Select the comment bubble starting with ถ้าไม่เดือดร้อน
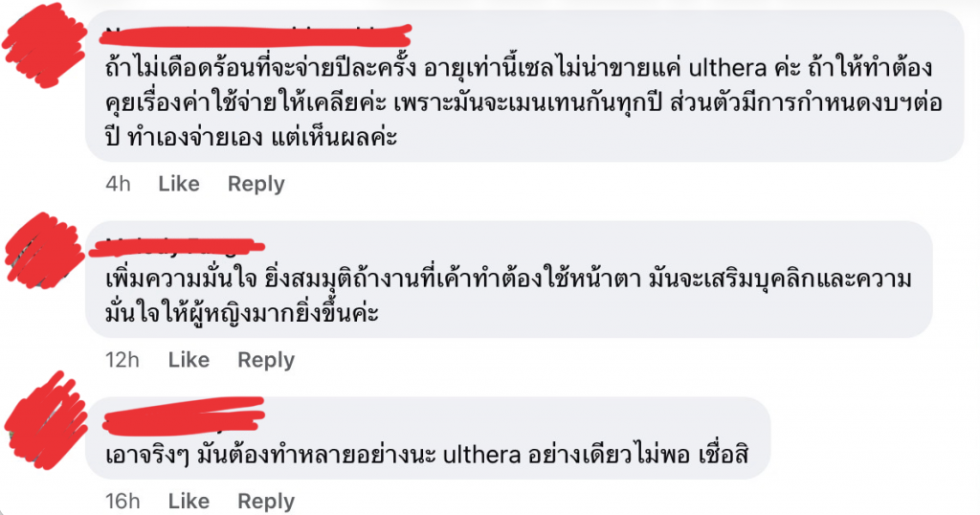 pyautogui.click(x=524, y=86)
